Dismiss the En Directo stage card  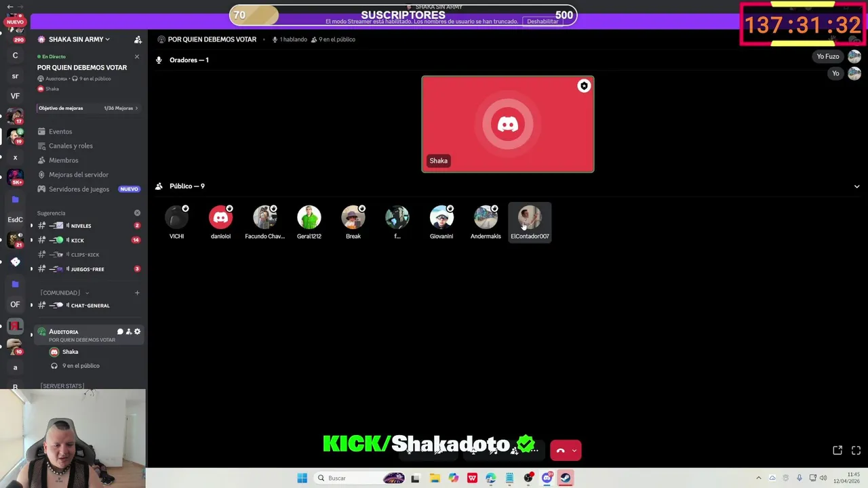136,57
